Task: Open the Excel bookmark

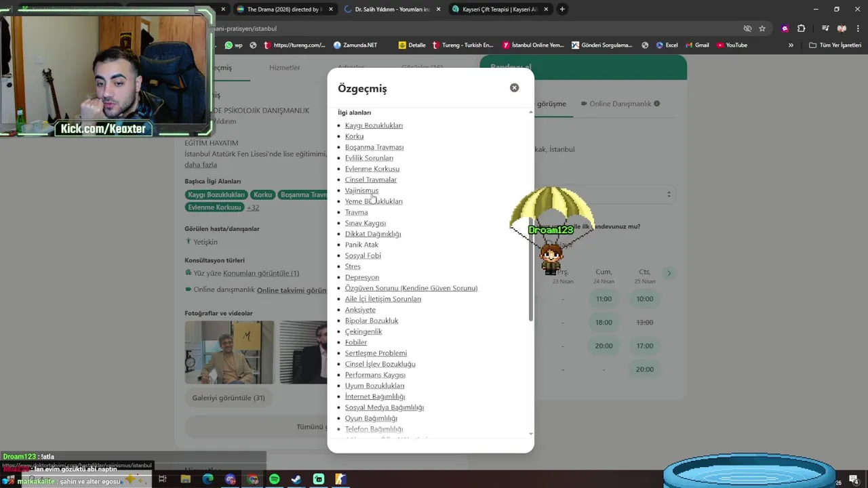Action: tap(667, 45)
